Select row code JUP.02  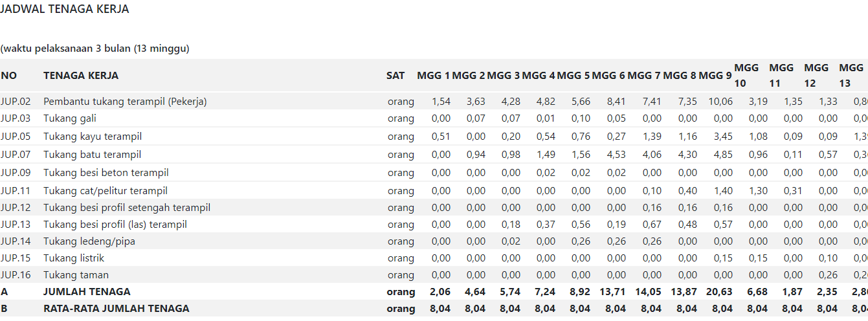coord(16,102)
